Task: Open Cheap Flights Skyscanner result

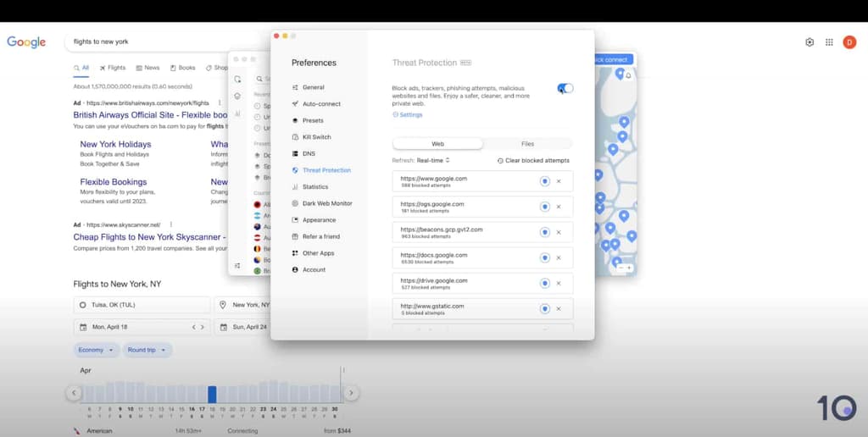Action: [150, 237]
